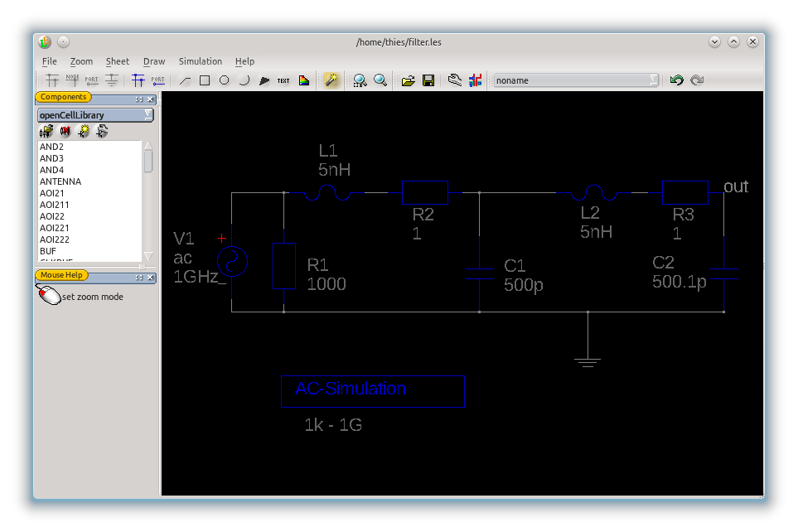The width and height of the screenshot is (798, 532).
Task: Click the AC-Simulation box
Action: pyautogui.click(x=373, y=391)
